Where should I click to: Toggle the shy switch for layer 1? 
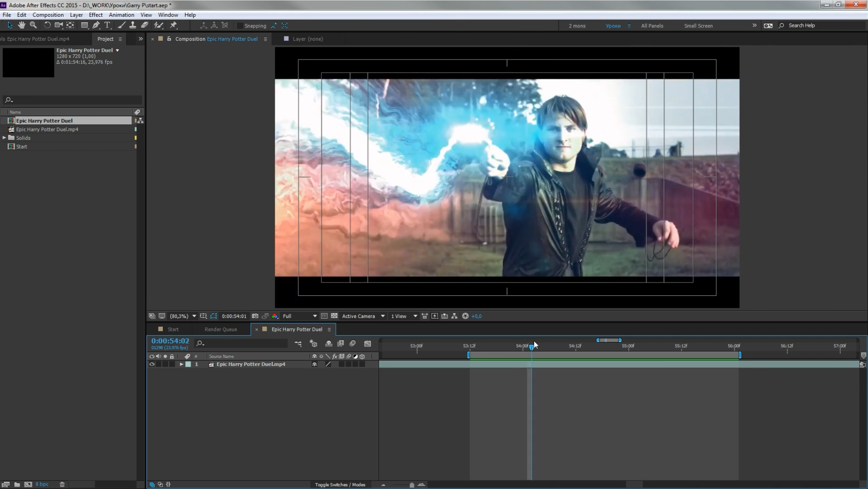tap(315, 364)
